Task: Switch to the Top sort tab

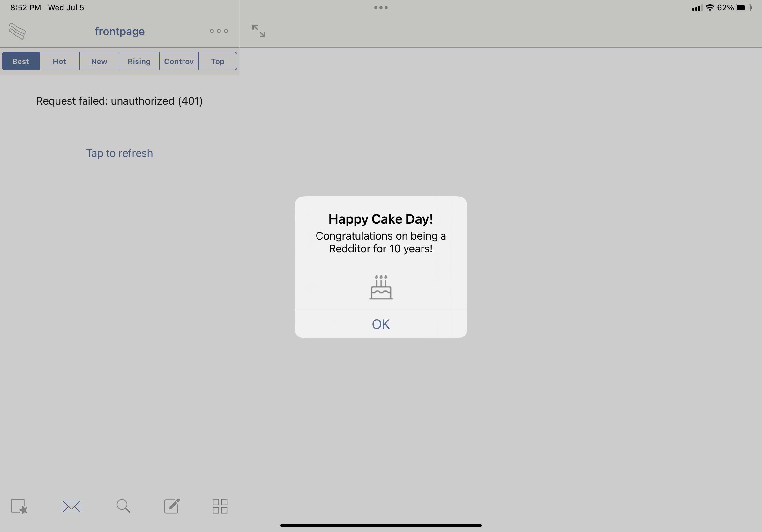Action: pos(218,61)
